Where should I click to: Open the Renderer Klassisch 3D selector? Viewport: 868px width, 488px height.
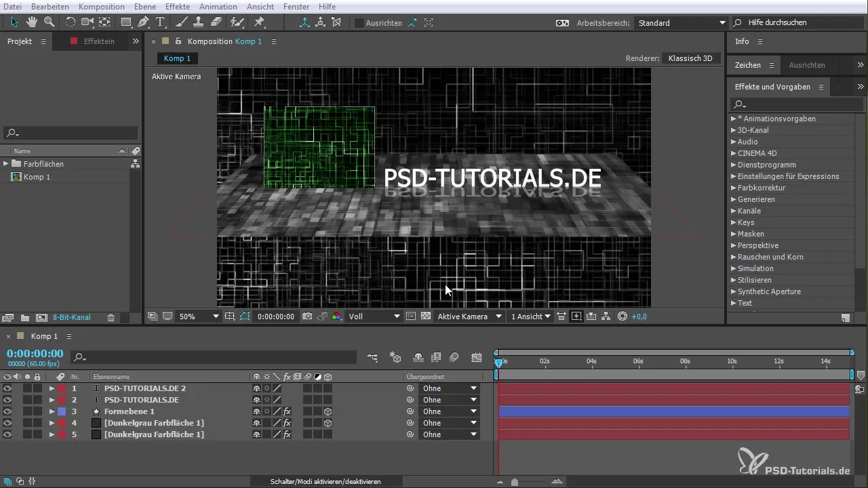click(690, 58)
